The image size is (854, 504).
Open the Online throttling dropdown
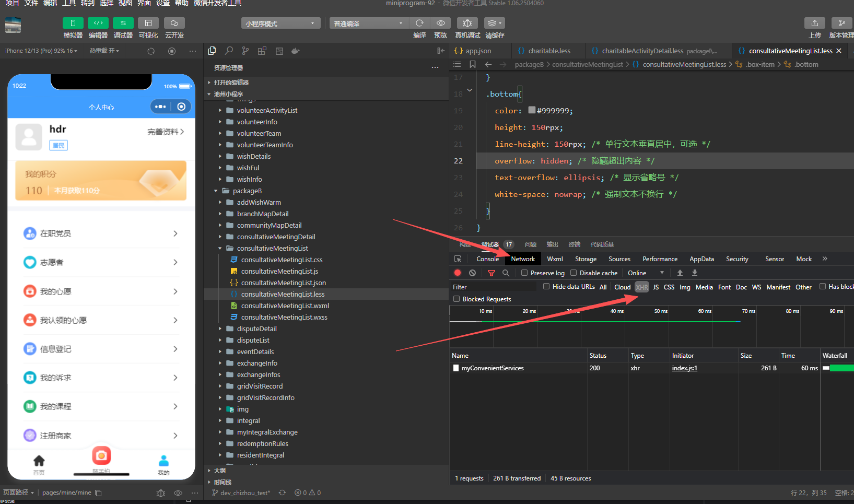[x=646, y=273]
